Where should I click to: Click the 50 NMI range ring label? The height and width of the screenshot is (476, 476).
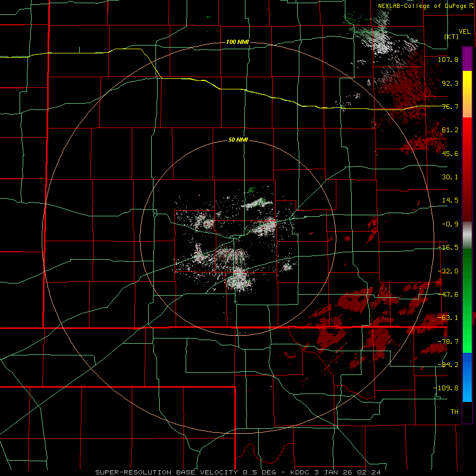[x=238, y=140]
